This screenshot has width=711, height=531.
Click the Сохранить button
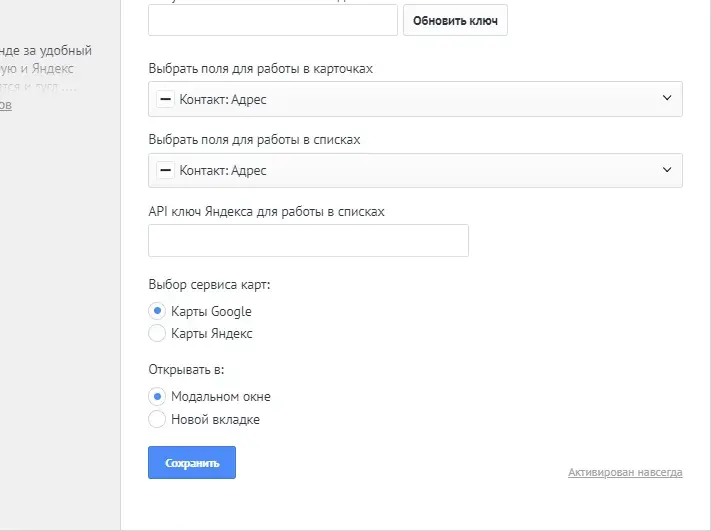click(192, 463)
